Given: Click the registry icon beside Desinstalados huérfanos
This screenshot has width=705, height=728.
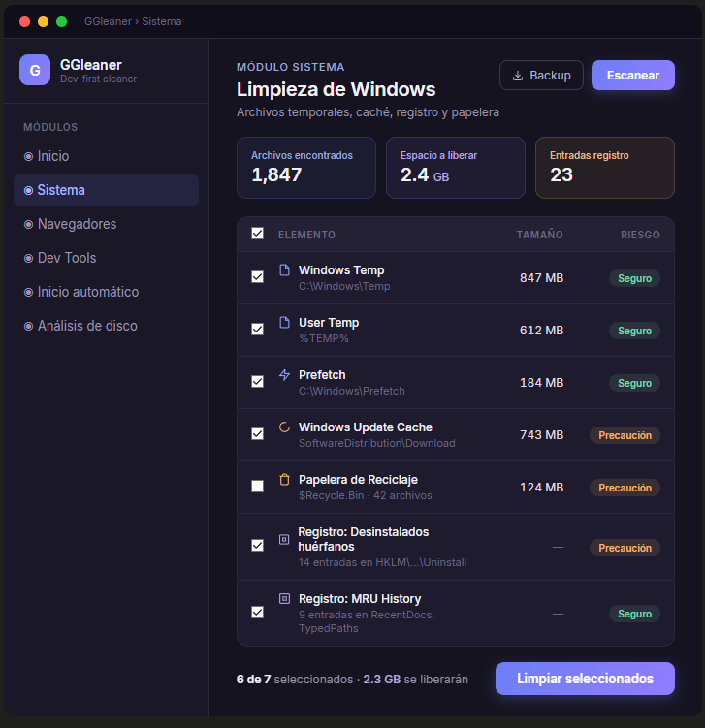Looking at the screenshot, I should click(x=284, y=539).
